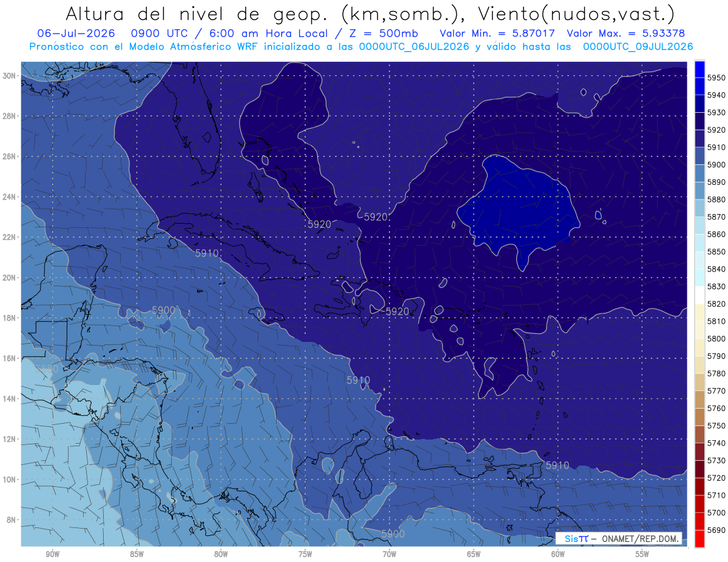Image resolution: width=728 pixels, height=562 pixels.
Task: Select the 5830 label on the color scale
Action: coord(716,286)
